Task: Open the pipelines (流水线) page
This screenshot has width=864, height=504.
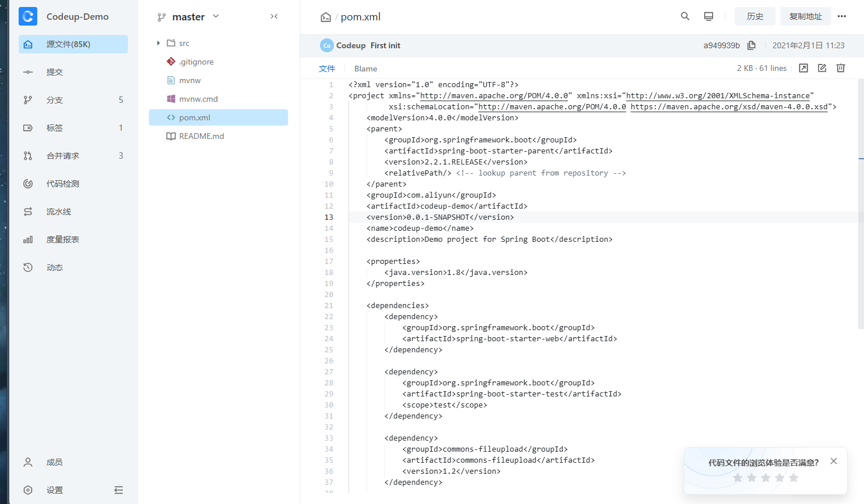Action: 73,212
